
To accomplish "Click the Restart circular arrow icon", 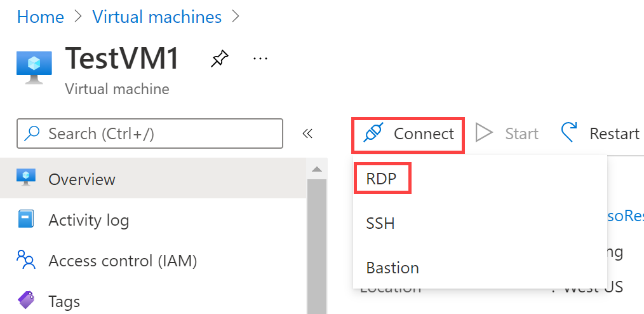I will click(569, 132).
